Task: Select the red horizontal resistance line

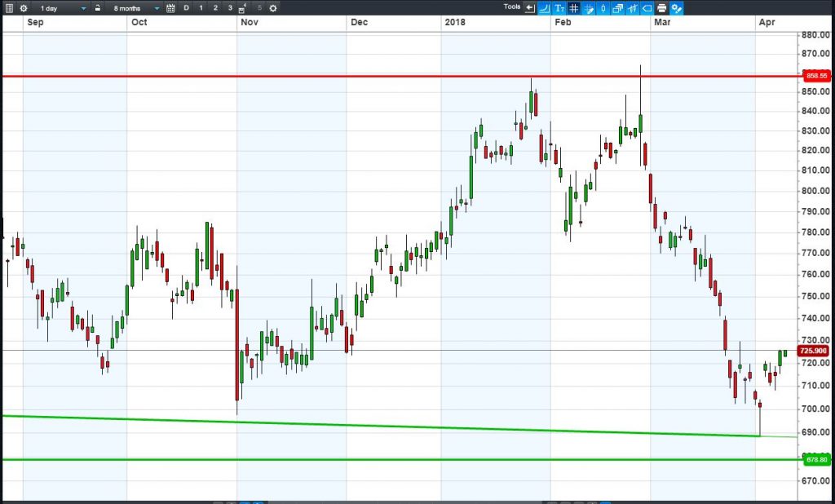Action: (402, 76)
